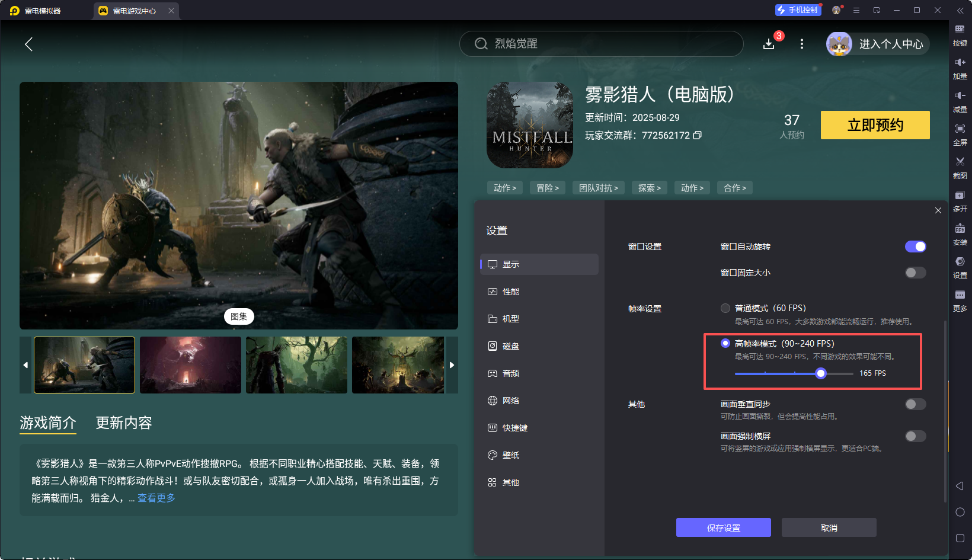The width and height of the screenshot is (972, 560).
Task: Enable 画面强制横屏 toggle
Action: (x=916, y=436)
